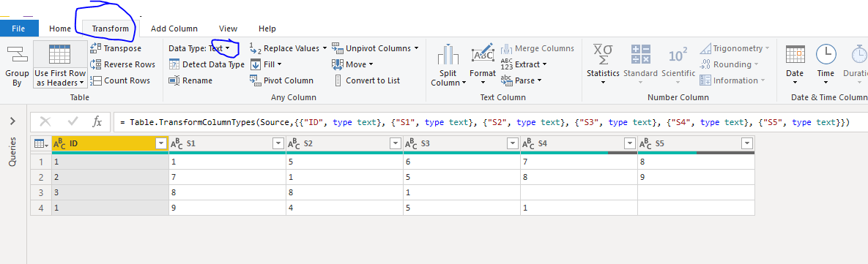
Task: Click Pivot Column
Action: coord(281,80)
